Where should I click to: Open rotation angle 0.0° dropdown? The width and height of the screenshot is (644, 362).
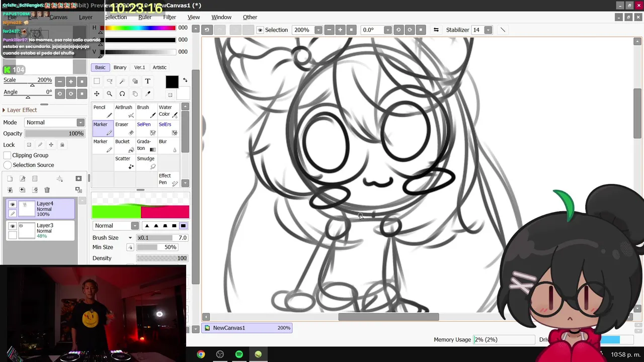pyautogui.click(x=387, y=30)
